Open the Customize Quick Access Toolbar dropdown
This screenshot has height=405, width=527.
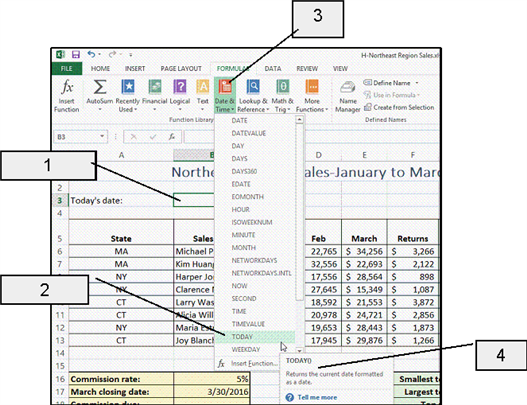[x=131, y=54]
